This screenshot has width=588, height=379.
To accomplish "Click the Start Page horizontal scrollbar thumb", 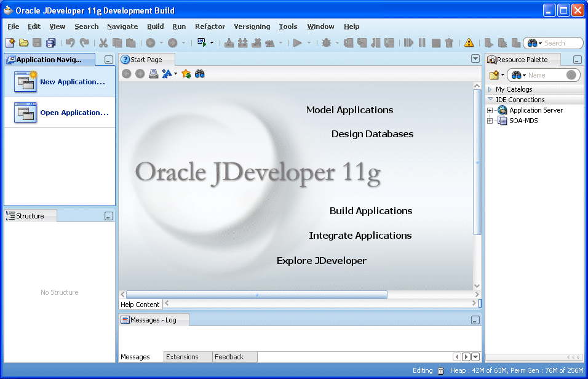I will 257,295.
